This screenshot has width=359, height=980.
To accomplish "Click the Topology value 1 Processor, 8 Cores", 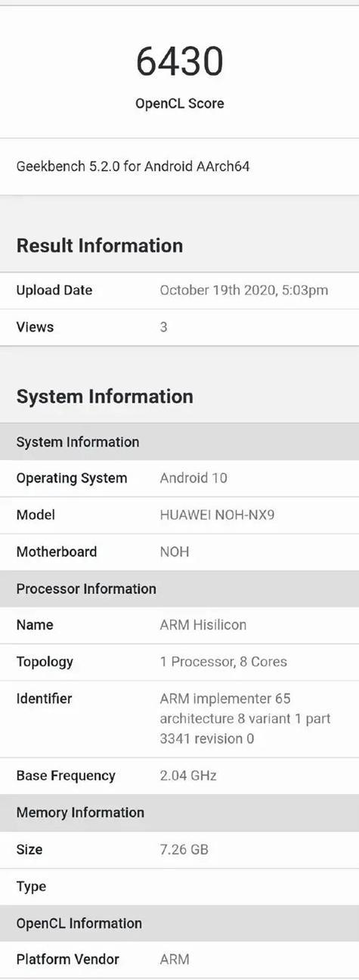I will click(224, 661).
